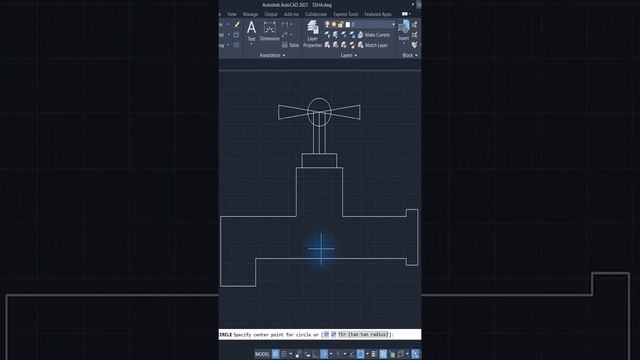Click the command line input area
This screenshot has height=360, width=640.
click(320, 335)
